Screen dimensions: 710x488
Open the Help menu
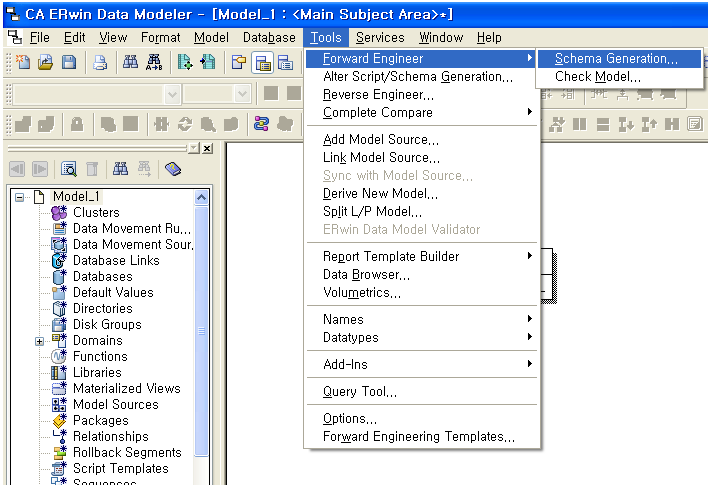tap(489, 38)
